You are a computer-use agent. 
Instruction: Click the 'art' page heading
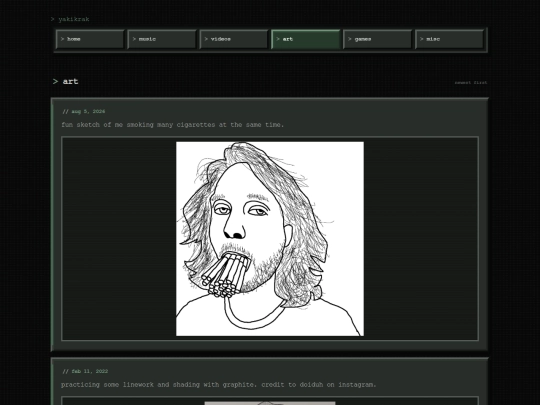pyautogui.click(x=71, y=82)
